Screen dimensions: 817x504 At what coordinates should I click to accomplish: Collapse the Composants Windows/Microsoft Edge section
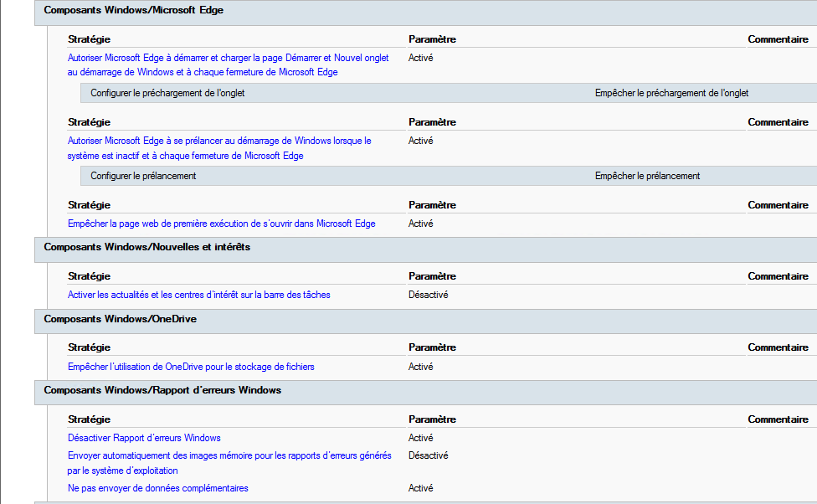(x=133, y=11)
